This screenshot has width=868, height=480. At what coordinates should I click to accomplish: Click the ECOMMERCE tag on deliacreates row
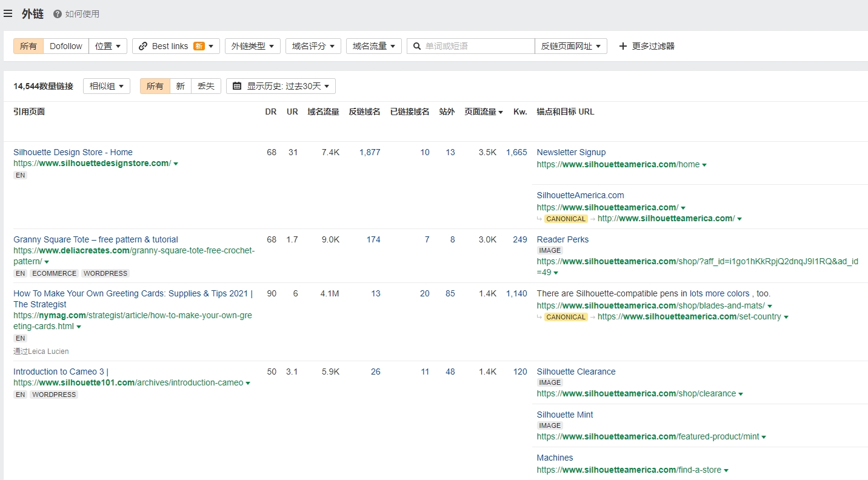pos(55,273)
